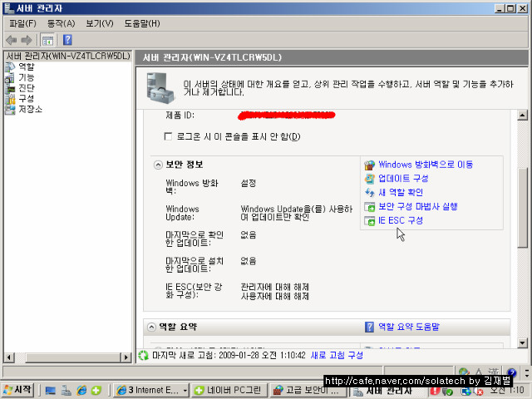Select the 구성 icon in tree
The height and width of the screenshot is (399, 532).
(x=10, y=99)
